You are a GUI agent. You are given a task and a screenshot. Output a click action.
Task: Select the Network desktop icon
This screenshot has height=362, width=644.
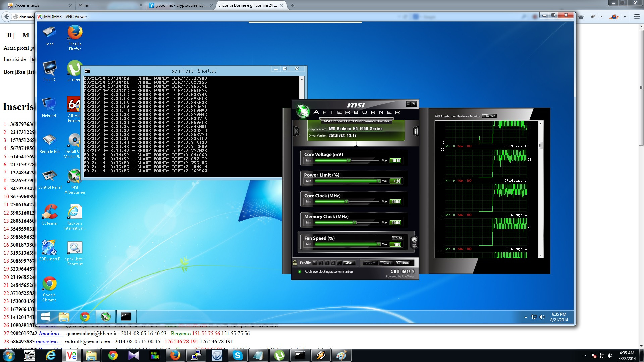(49, 107)
